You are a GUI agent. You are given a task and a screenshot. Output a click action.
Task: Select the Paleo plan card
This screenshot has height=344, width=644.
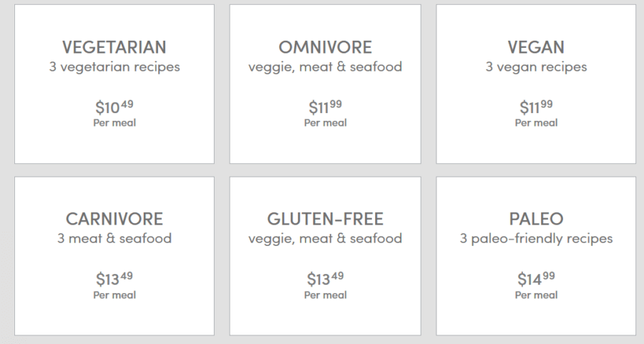536,256
